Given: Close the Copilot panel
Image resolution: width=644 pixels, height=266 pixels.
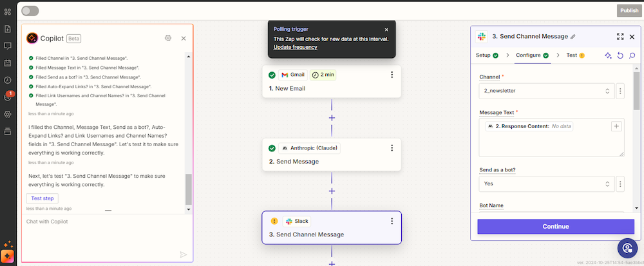Looking at the screenshot, I should pyautogui.click(x=184, y=38).
